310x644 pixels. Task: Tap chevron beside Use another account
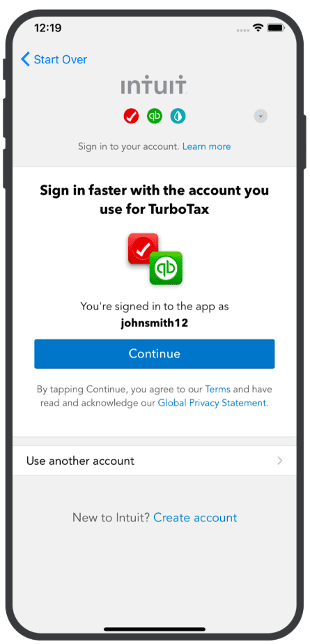pyautogui.click(x=279, y=461)
